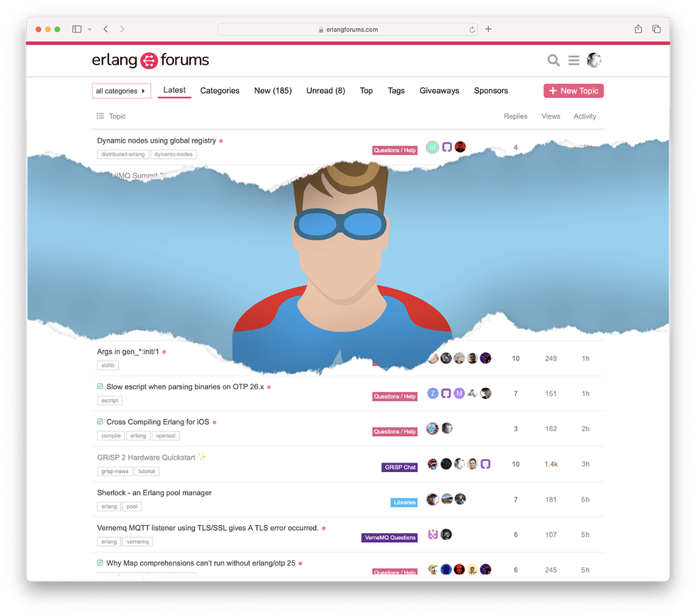
Task: Open site search via magnifying glass icon
Action: 553,60
